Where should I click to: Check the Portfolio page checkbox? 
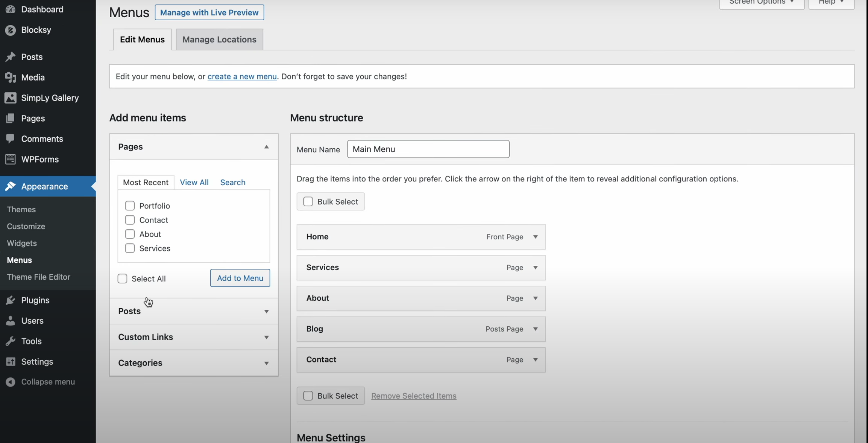(130, 206)
